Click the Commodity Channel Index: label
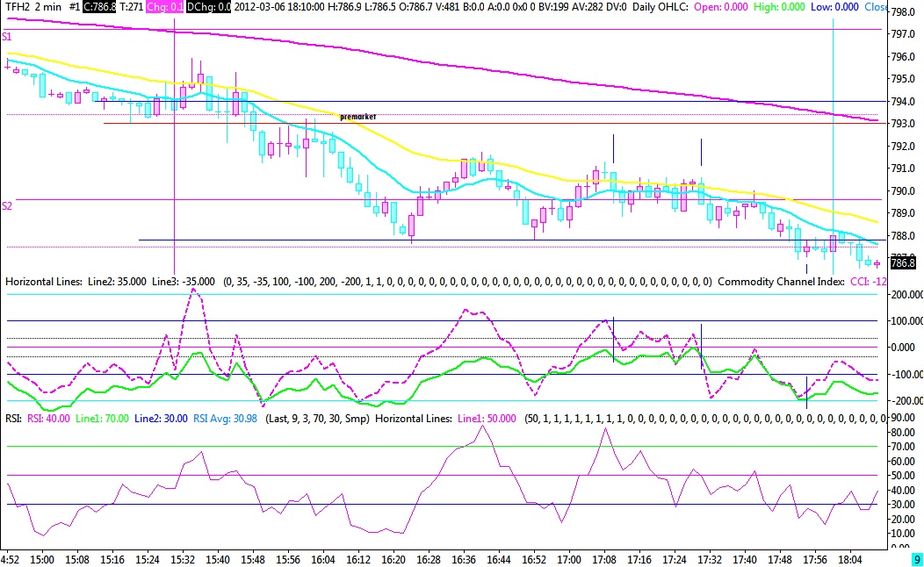 781,282
